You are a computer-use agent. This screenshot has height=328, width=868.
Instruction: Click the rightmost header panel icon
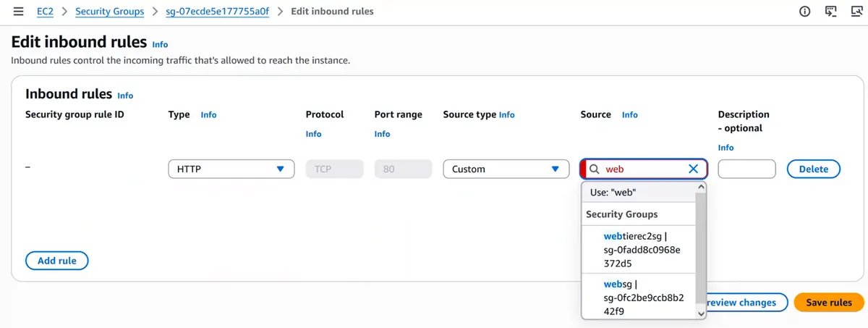tap(857, 12)
